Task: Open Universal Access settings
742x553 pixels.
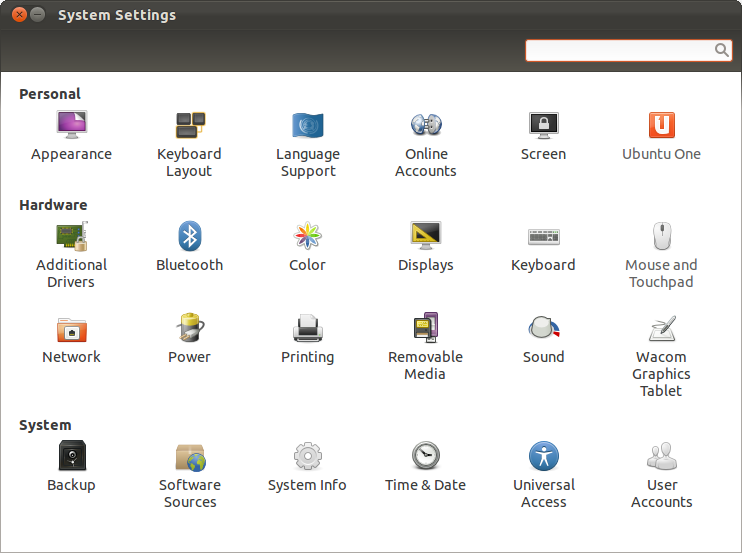Action: pos(543,457)
